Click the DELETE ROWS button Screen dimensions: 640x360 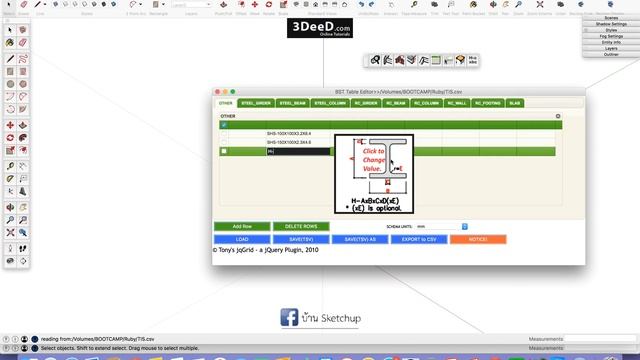[301, 227]
